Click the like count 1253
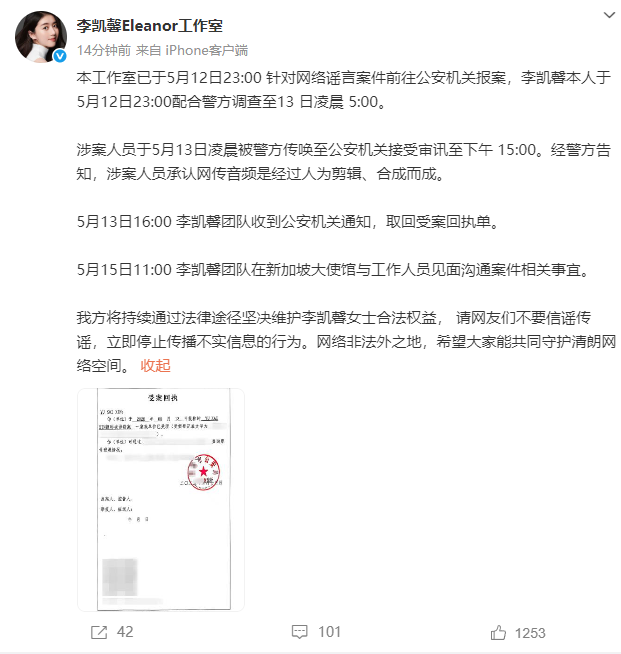Image resolution: width=621 pixels, height=654 pixels. click(530, 633)
